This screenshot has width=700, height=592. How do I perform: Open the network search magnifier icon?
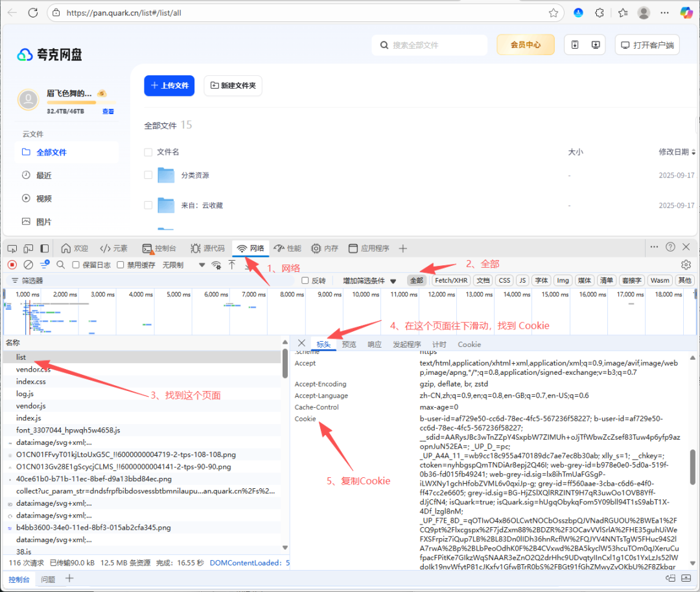point(60,265)
